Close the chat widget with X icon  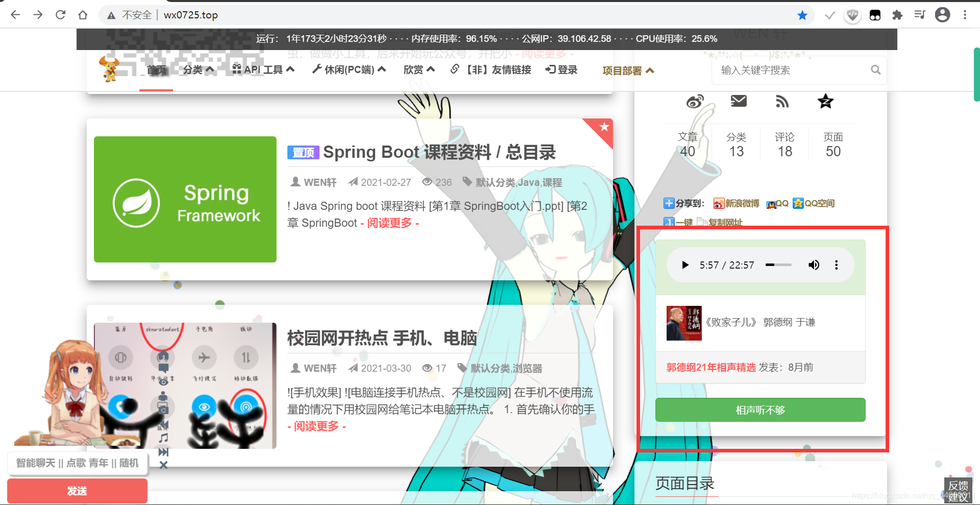coord(163,465)
